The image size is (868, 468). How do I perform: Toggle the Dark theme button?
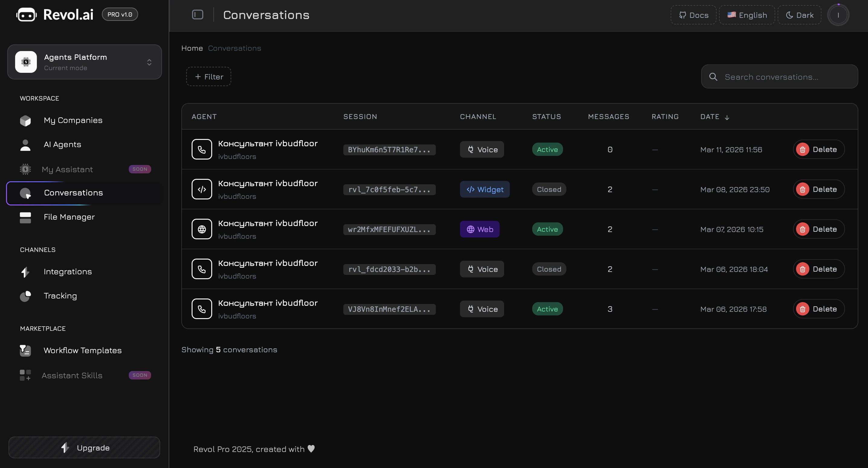pyautogui.click(x=799, y=15)
